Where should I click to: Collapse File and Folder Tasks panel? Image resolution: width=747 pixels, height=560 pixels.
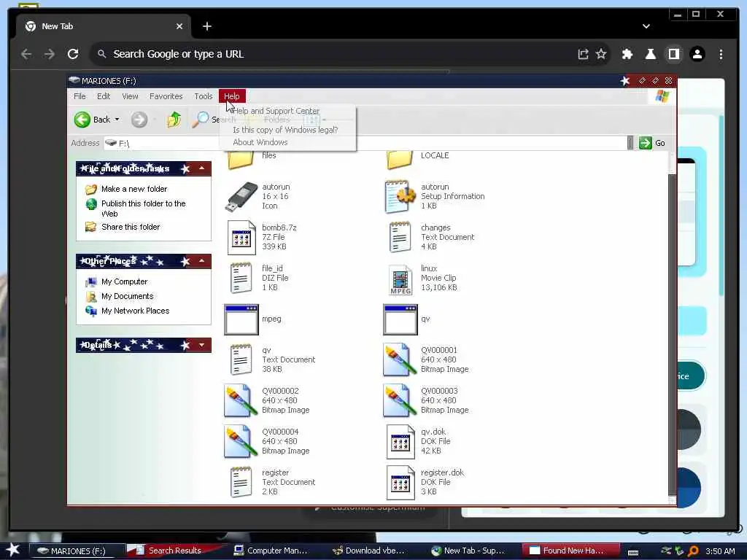click(x=202, y=168)
